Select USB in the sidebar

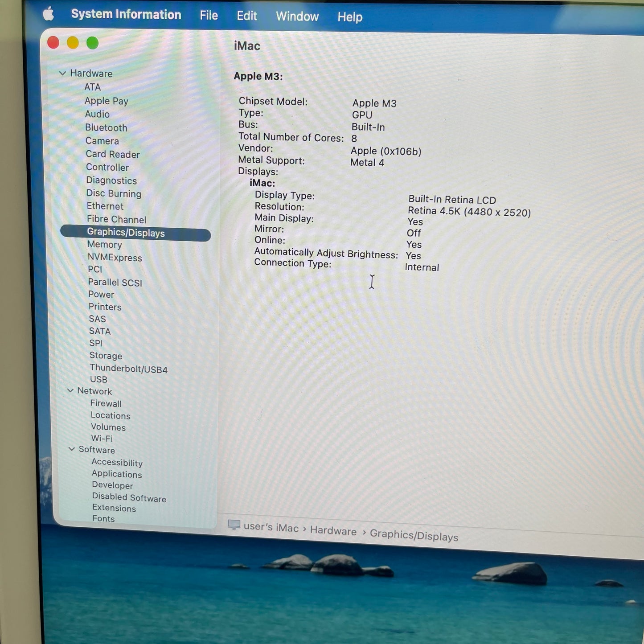coord(98,379)
